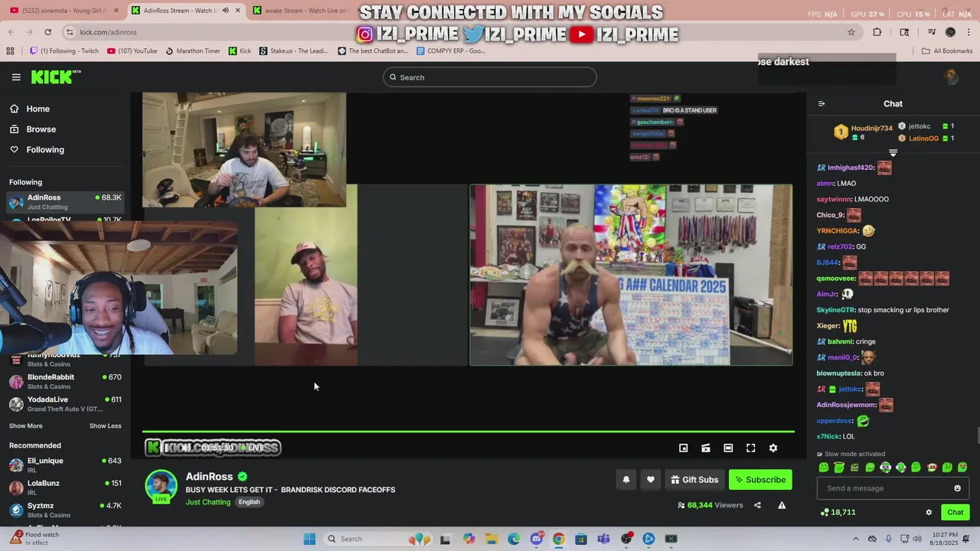Send the message with the Chat button
Screen dimensions: 980x551
pyautogui.click(x=955, y=513)
